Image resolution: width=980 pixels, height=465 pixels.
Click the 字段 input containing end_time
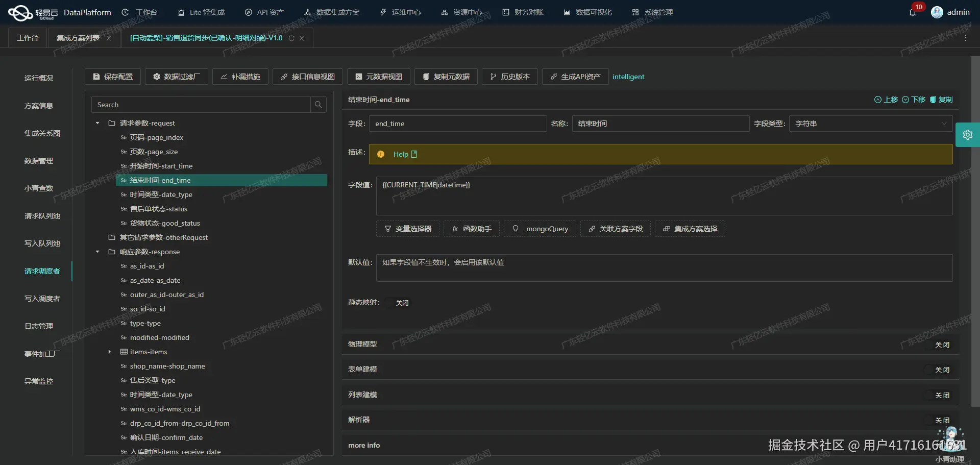458,124
